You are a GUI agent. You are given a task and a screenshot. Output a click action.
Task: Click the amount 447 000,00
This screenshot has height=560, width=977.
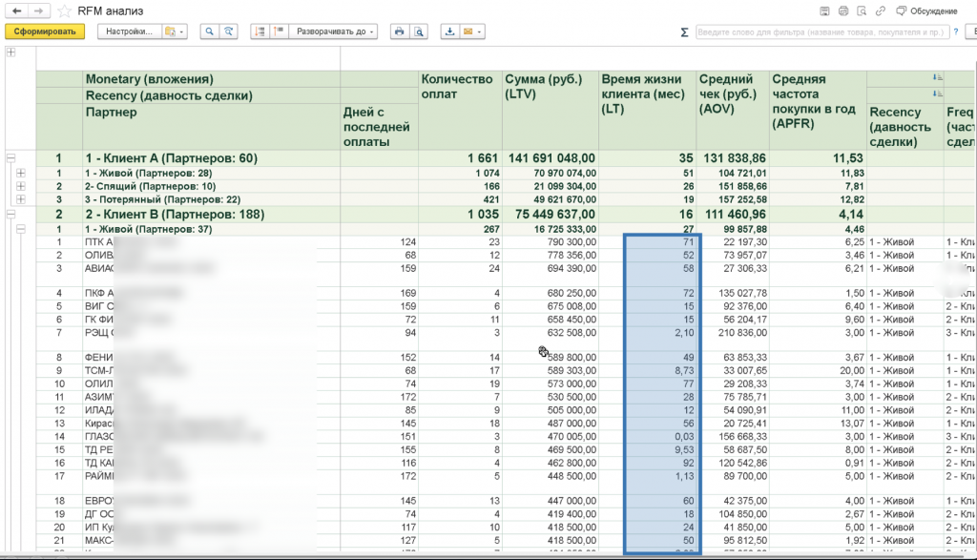point(572,501)
